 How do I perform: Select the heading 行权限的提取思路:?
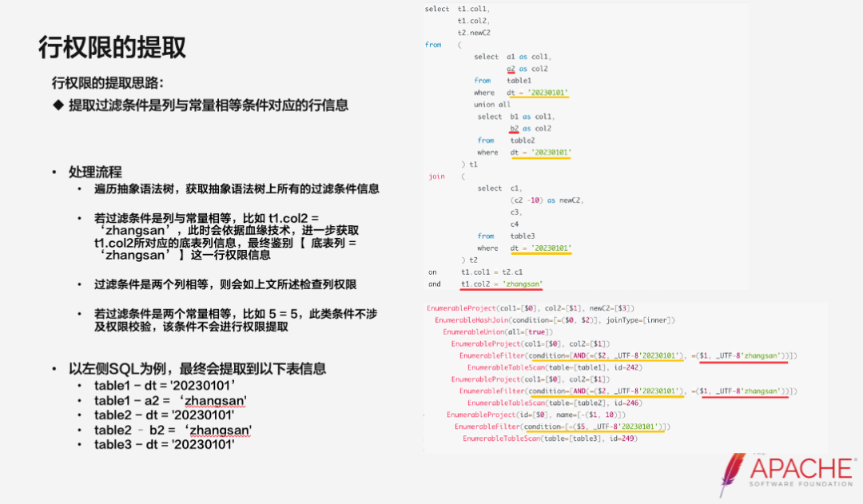click(108, 83)
